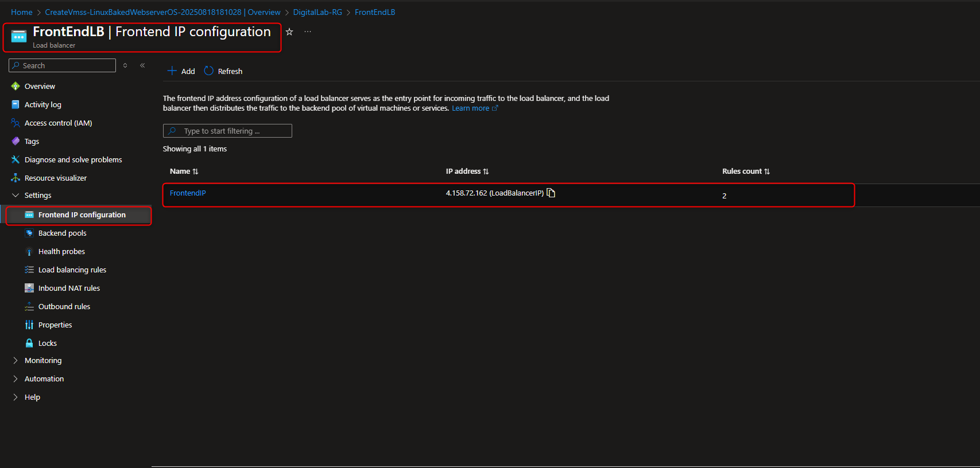Click the sidebar expand/collapse all arrows icon
The height and width of the screenshot is (468, 980).
click(x=125, y=65)
